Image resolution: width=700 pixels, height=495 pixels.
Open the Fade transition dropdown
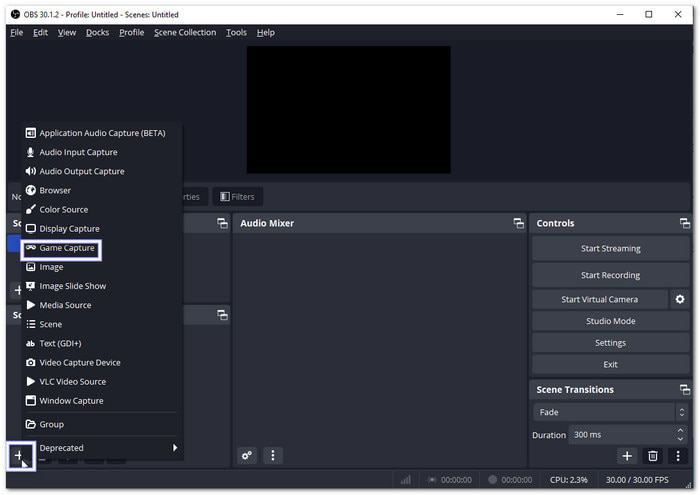click(610, 412)
